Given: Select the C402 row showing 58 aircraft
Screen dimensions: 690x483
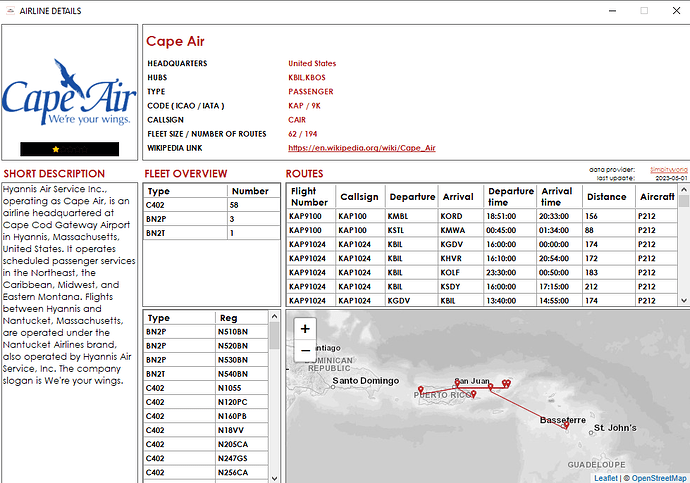Looking at the screenshot, I should pyautogui.click(x=212, y=205).
